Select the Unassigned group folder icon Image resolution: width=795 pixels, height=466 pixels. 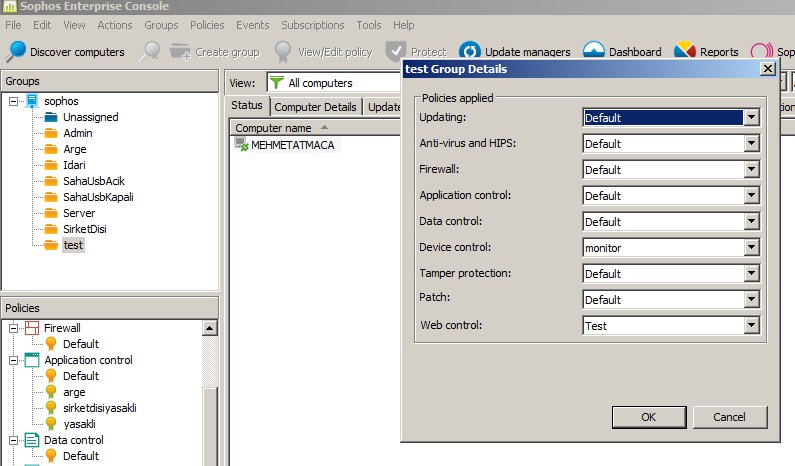pyautogui.click(x=51, y=117)
